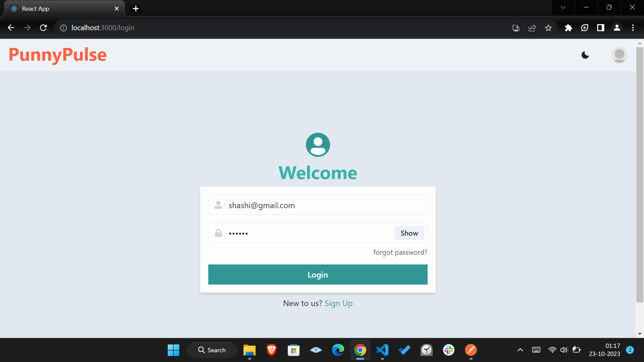Image resolution: width=644 pixels, height=362 pixels.
Task: Focus the email input field
Action: click(322, 205)
